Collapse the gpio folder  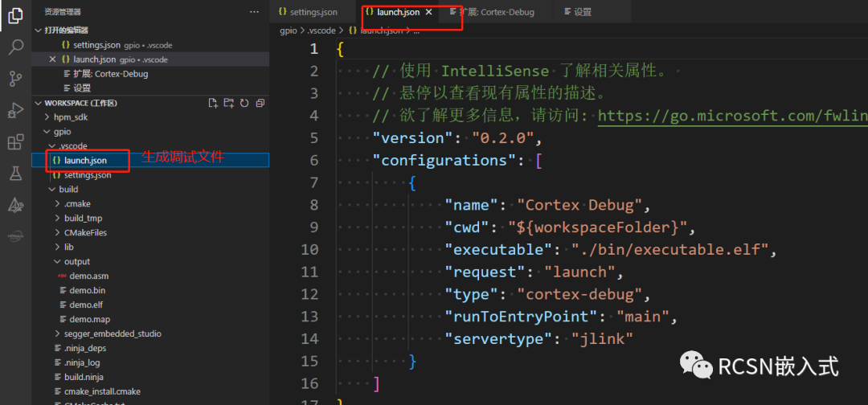click(x=47, y=132)
